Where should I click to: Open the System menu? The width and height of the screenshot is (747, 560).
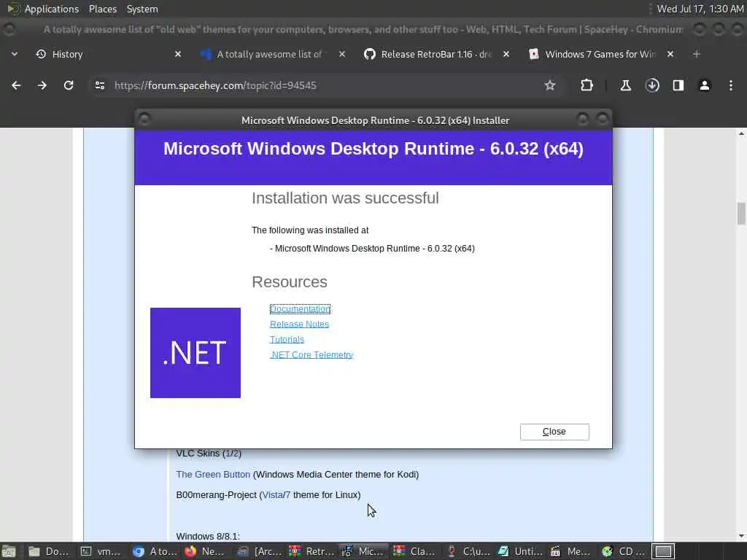(142, 9)
